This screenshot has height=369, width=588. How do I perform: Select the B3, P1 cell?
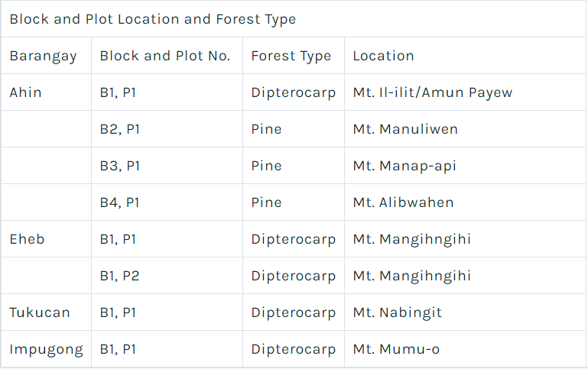[x=119, y=166]
